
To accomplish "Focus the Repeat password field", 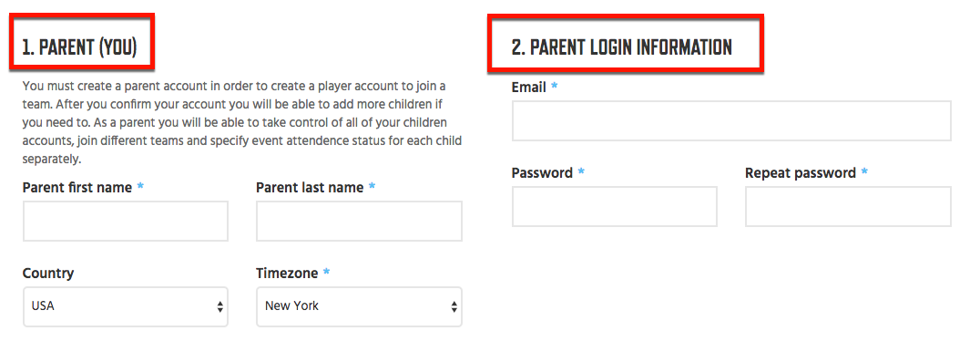I will coord(848,206).
